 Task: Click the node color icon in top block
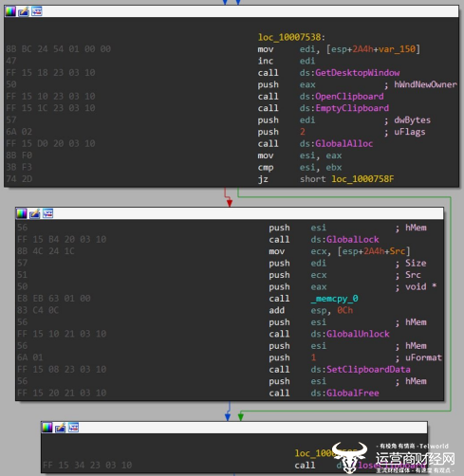click(10, 11)
